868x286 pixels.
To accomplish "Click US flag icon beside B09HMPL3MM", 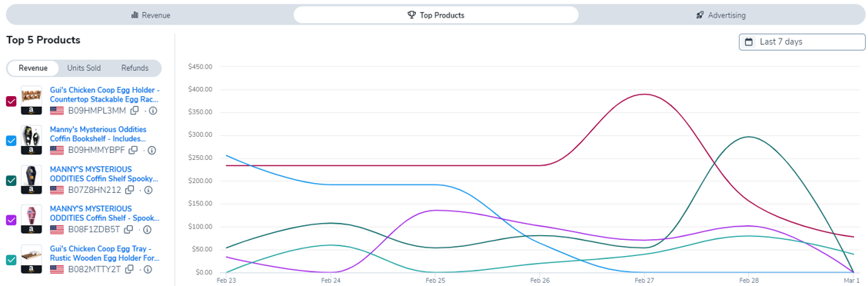I will [x=57, y=111].
